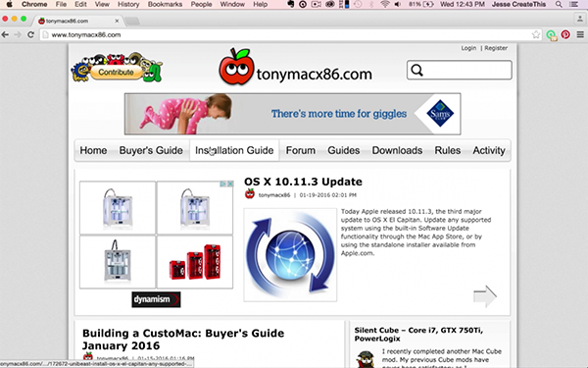Open the Window menu
The height and width of the screenshot is (368, 588).
pos(232,5)
